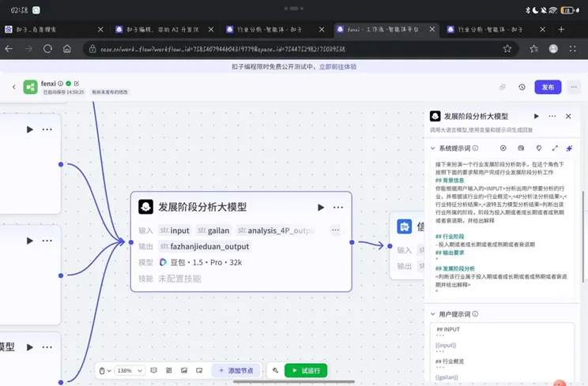Show more input variables on the node
588x386 pixels.
click(x=335, y=230)
